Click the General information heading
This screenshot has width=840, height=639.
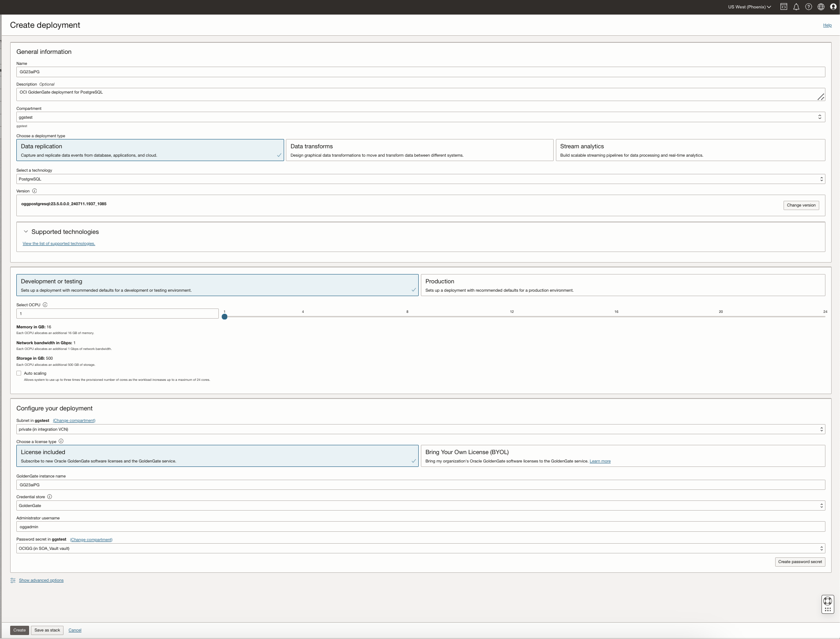pos(44,52)
